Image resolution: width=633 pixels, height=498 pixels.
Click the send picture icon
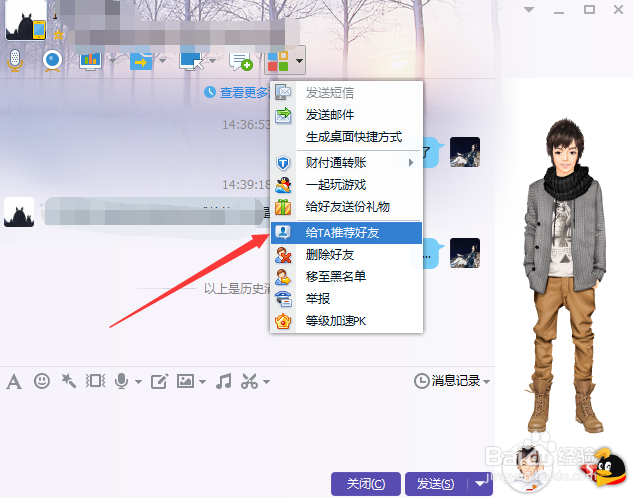(185, 381)
